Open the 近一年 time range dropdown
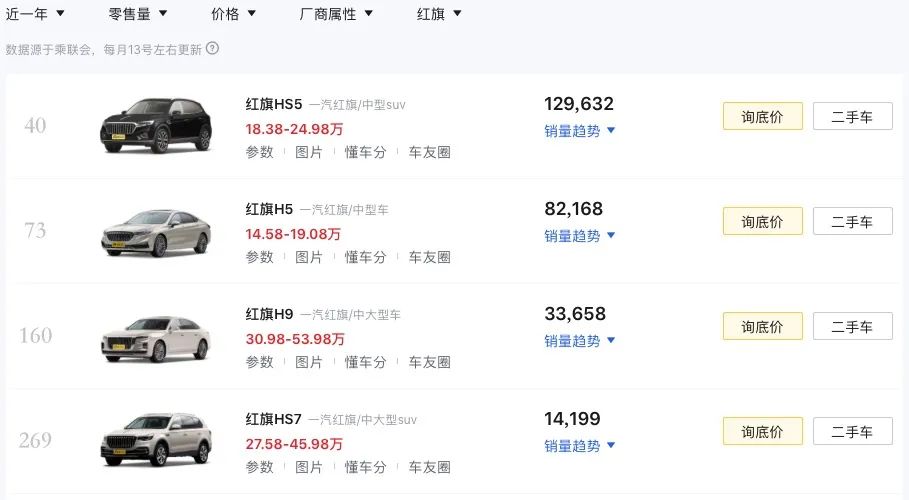 coord(36,14)
